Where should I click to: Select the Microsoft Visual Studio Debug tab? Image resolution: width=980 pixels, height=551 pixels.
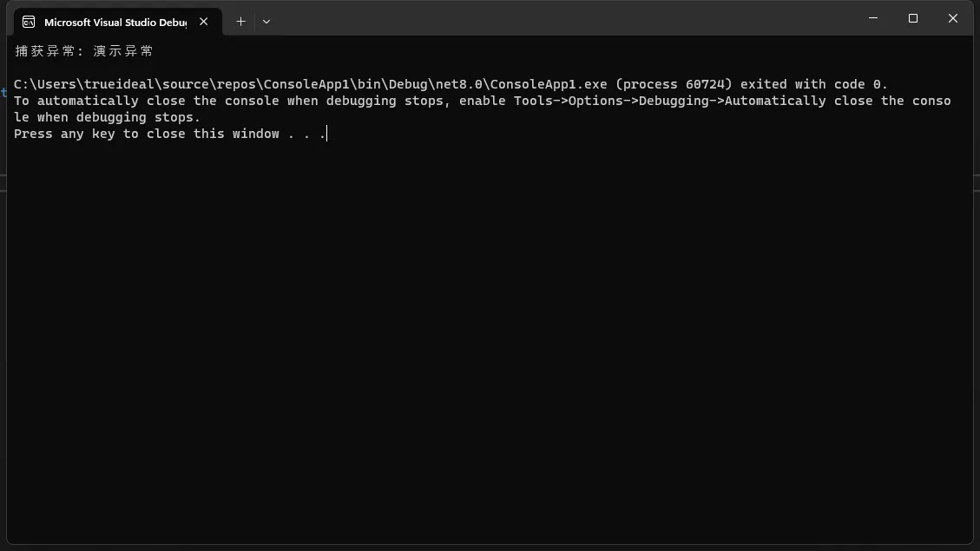click(x=117, y=22)
